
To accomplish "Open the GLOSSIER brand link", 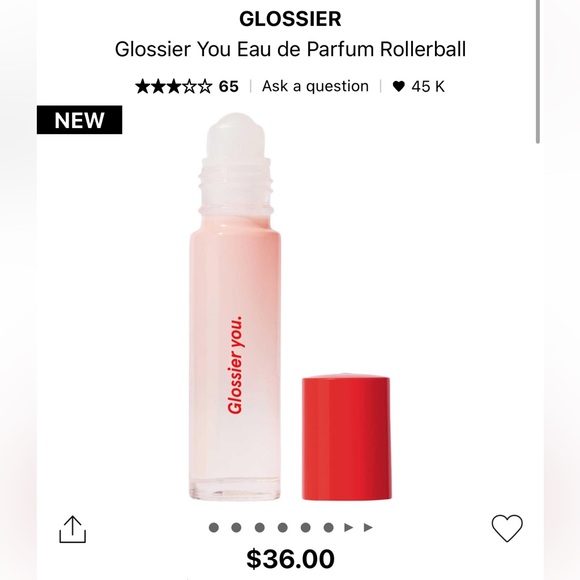I will tap(290, 19).
